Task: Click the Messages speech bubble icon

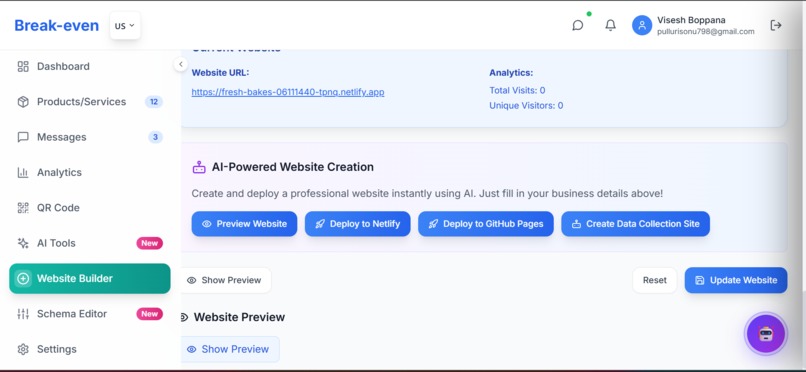Action: (23, 137)
